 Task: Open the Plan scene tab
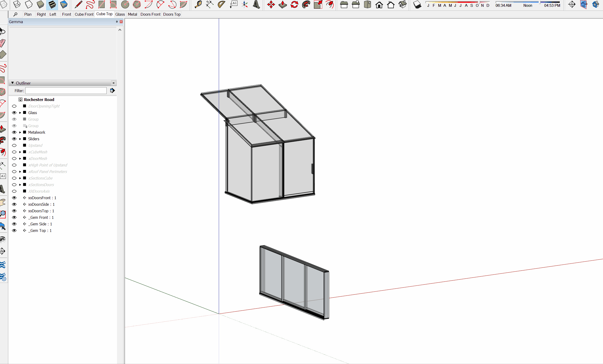pos(28,14)
